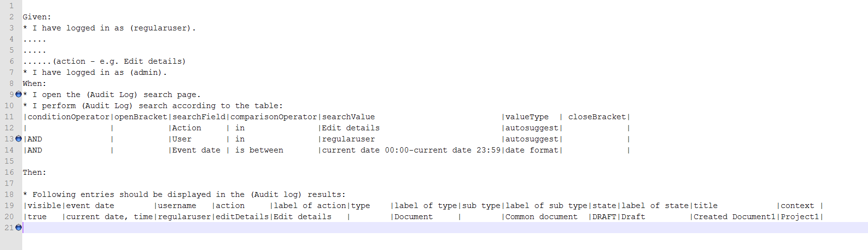Click the 'searchField' column header
This screenshot has height=250, width=868.
pyautogui.click(x=199, y=117)
